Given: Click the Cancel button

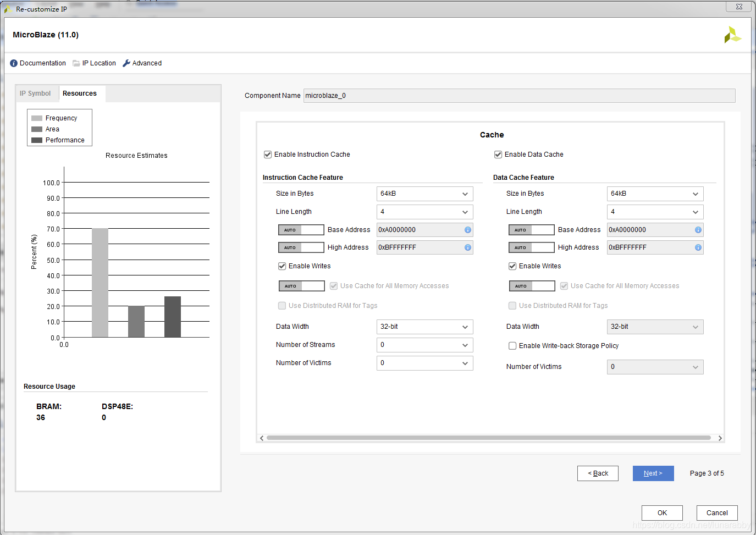Looking at the screenshot, I should pyautogui.click(x=717, y=513).
